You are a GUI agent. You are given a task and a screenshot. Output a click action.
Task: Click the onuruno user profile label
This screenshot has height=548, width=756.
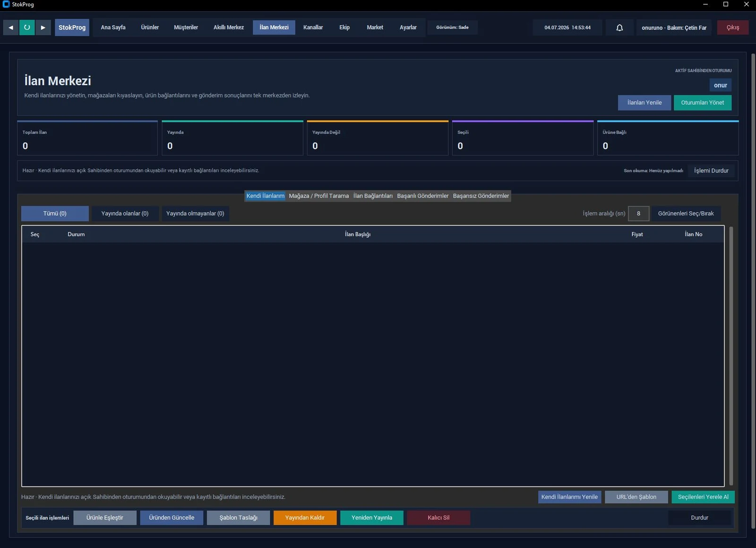[x=674, y=27]
